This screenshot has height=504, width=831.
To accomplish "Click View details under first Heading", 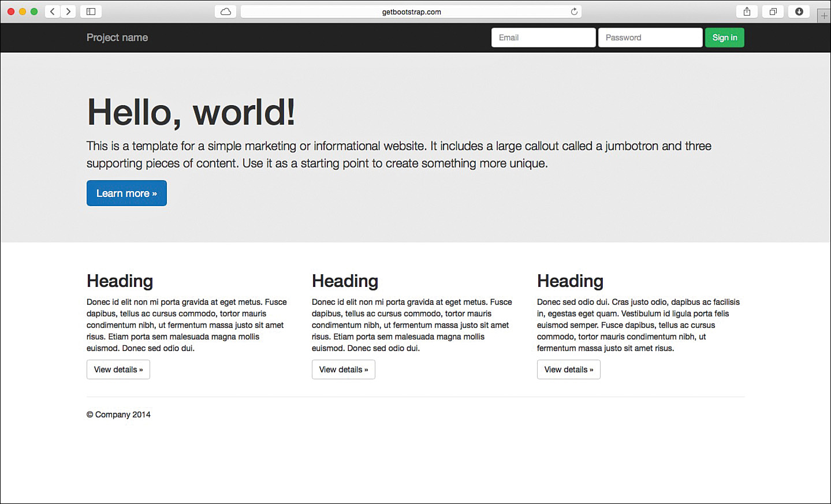I will click(118, 369).
